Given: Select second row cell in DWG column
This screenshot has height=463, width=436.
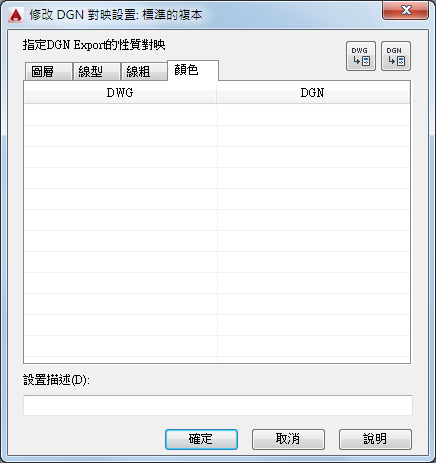Looking at the screenshot, I should (x=121, y=136).
